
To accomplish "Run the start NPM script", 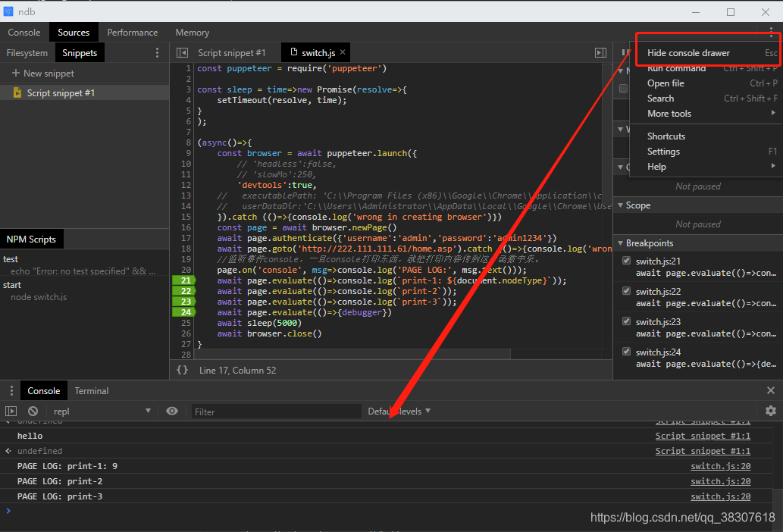I will [12, 285].
